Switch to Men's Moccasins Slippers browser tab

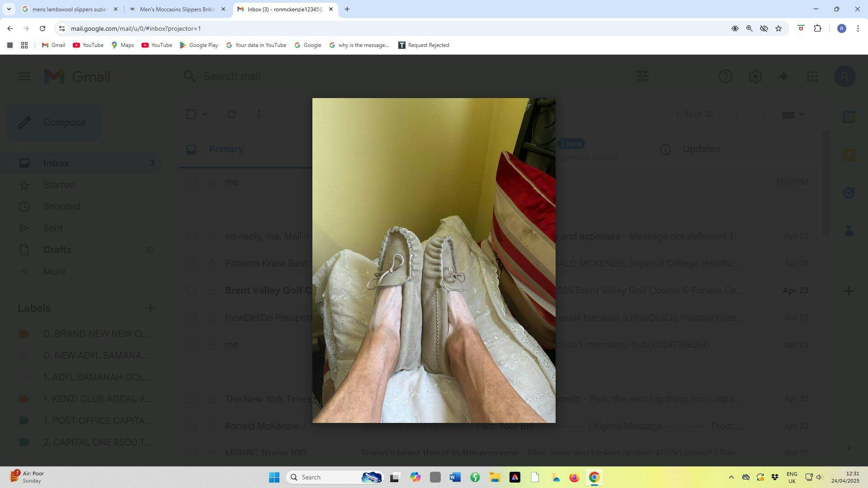click(x=176, y=9)
